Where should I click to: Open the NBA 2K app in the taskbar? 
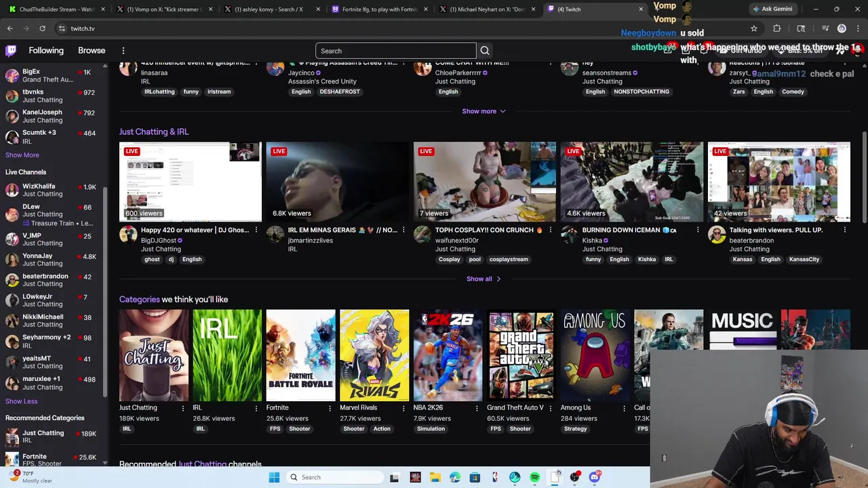point(494,477)
